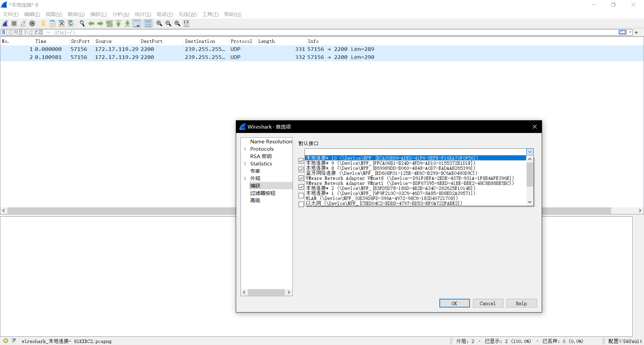644x345 pixels.
Task: Jump to the first packet icon
Action: tap(118, 23)
